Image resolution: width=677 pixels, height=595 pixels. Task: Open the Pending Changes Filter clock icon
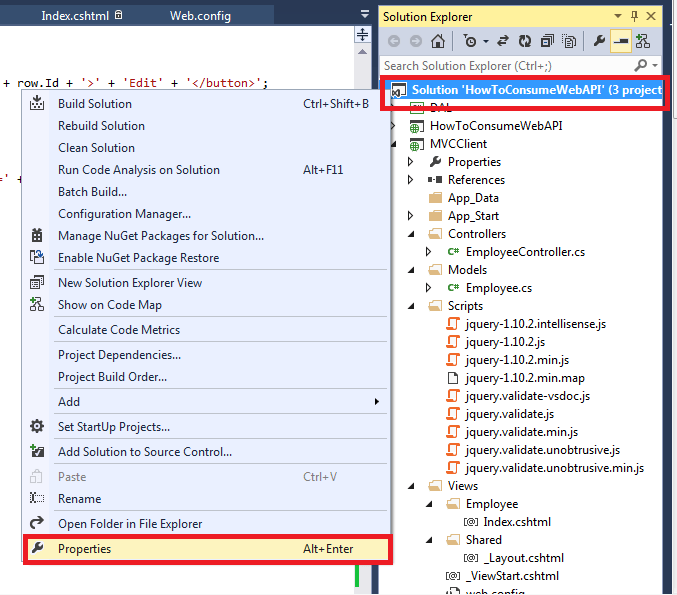[470, 41]
